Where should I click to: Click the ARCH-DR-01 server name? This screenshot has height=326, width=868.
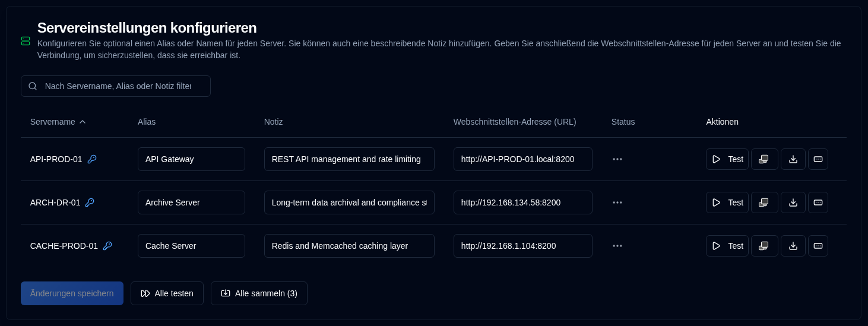pyautogui.click(x=55, y=202)
